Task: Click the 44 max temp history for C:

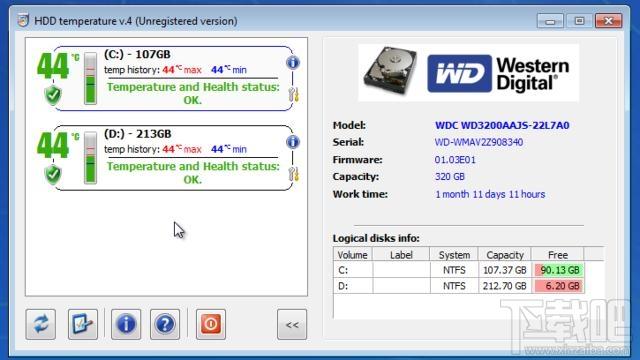Action: tap(182, 70)
